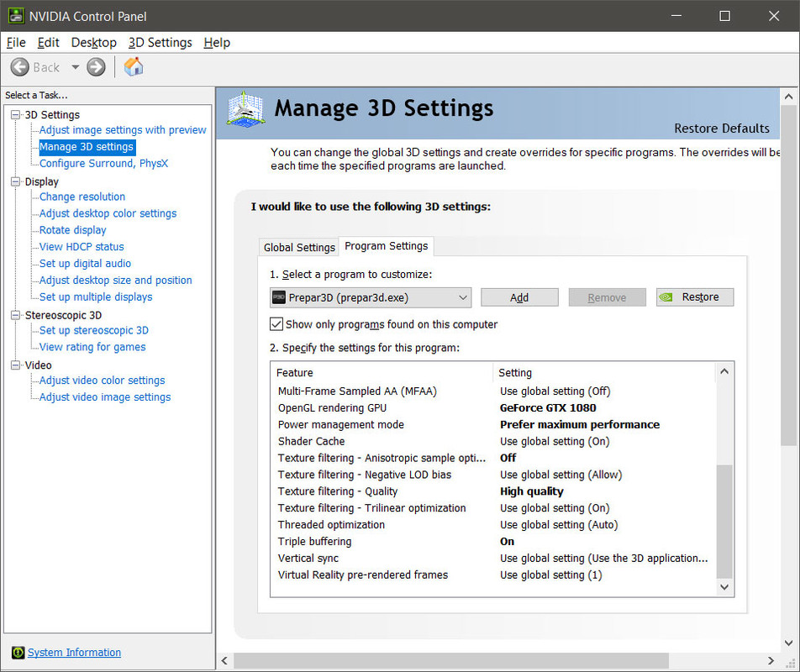Open Adjust video color settings

pyautogui.click(x=102, y=381)
